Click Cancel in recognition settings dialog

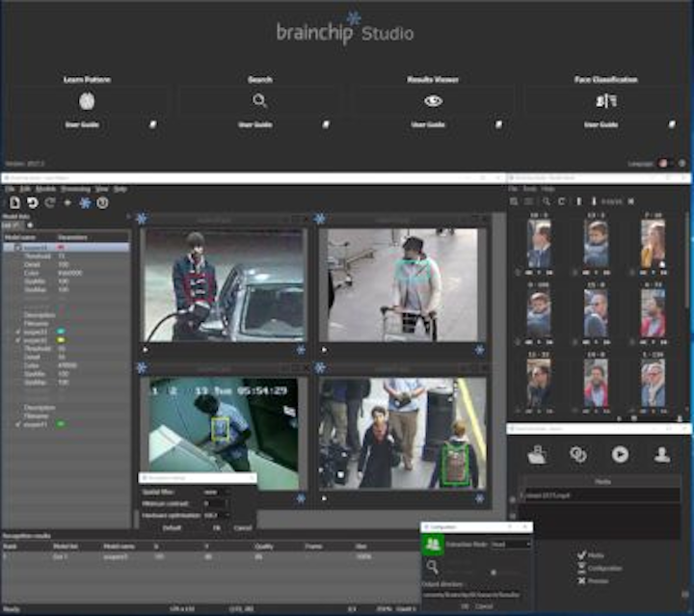pyautogui.click(x=243, y=528)
